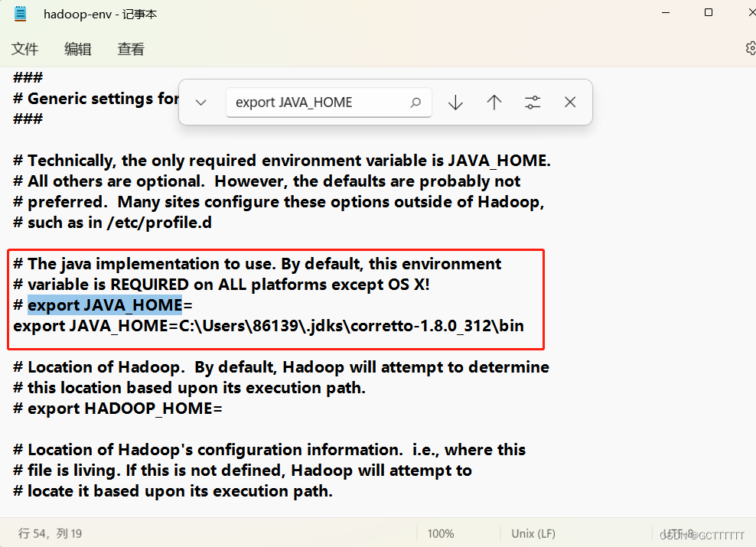
Task: Click "# Location of Hadoop's configuration information" line
Action: point(269,450)
